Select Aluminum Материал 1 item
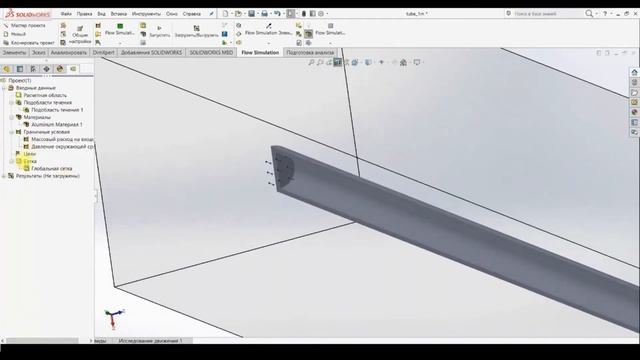This screenshot has height=360, width=640. click(57, 125)
